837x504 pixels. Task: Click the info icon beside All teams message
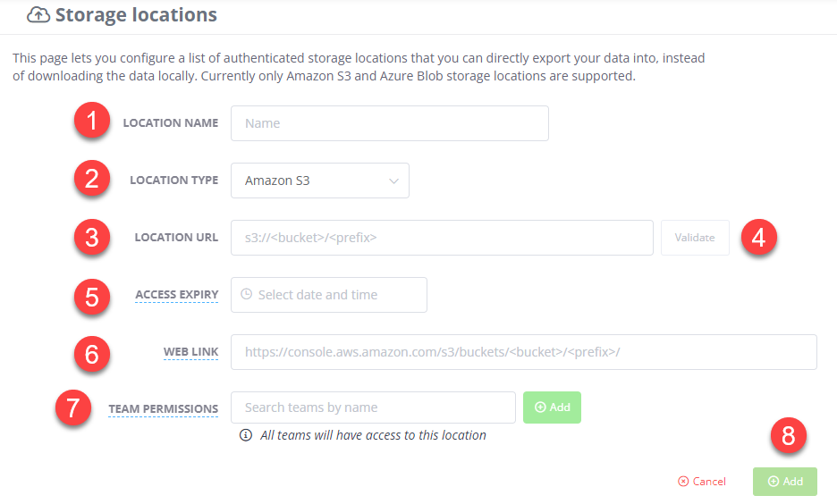click(245, 436)
